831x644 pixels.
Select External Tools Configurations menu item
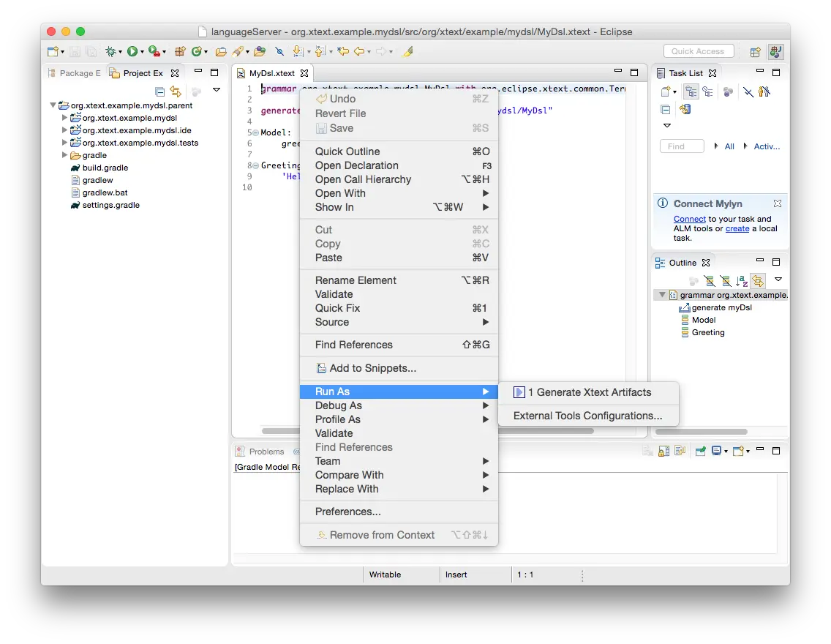point(587,416)
